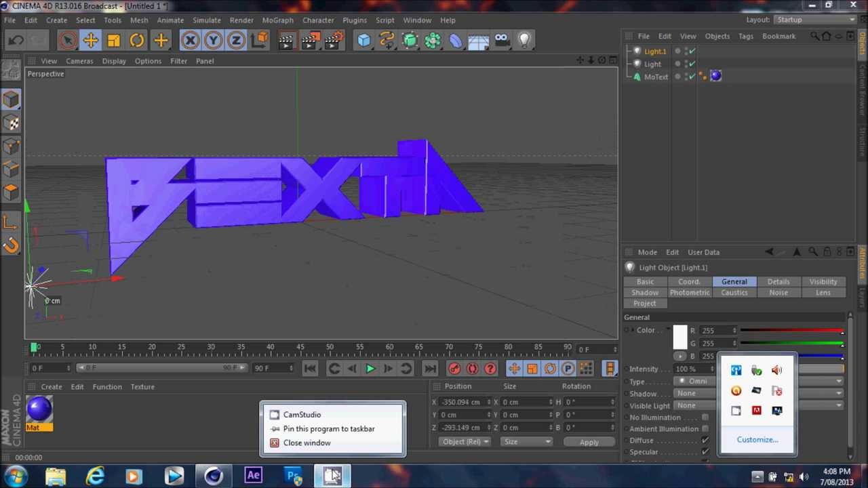Image resolution: width=868 pixels, height=488 pixels.
Task: Enable the Ambient Illumination checkbox
Action: pos(705,429)
